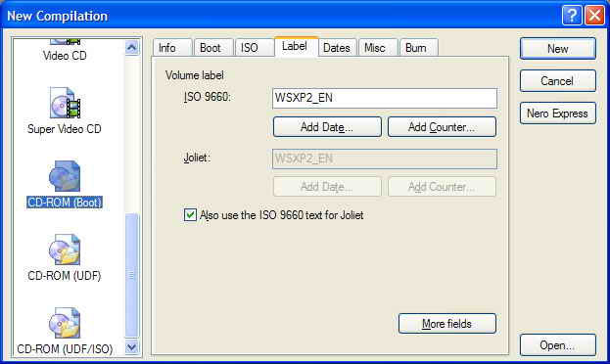
Task: Click Add Counter under ISO 9660
Action: [442, 127]
